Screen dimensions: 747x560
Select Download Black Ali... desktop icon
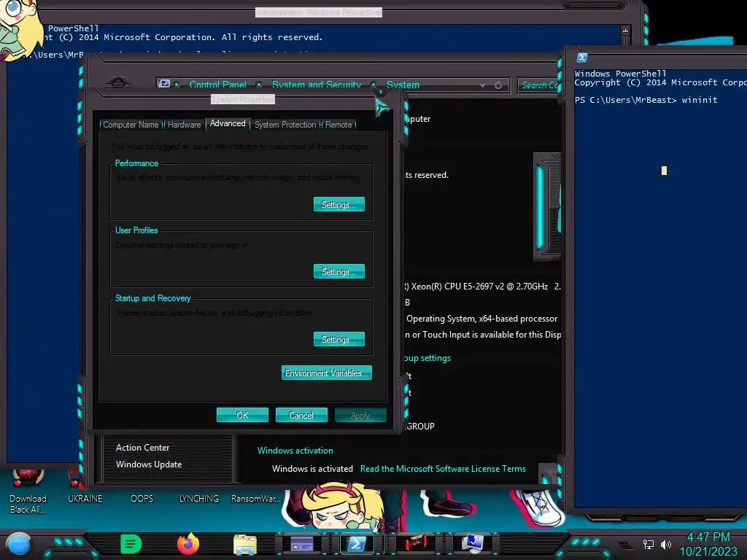point(28,492)
